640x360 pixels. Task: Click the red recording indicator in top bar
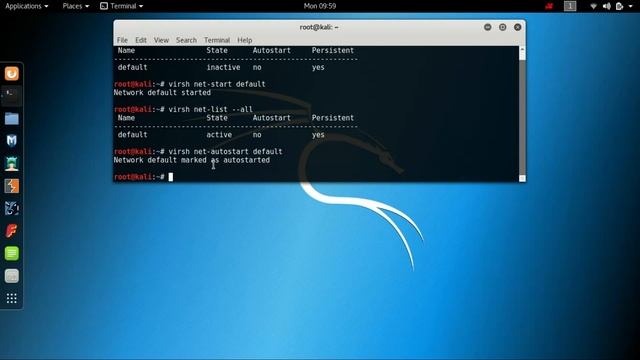pos(549,6)
